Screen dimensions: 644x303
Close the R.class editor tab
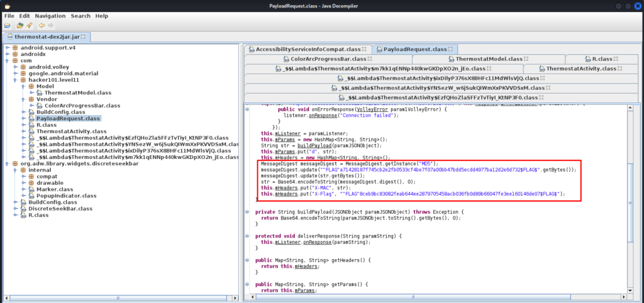616,59
